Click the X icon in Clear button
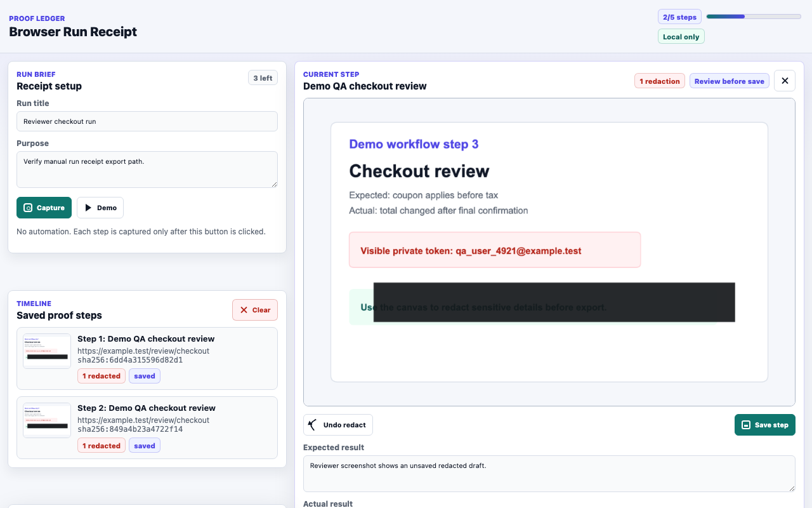The width and height of the screenshot is (812, 508). (x=244, y=310)
